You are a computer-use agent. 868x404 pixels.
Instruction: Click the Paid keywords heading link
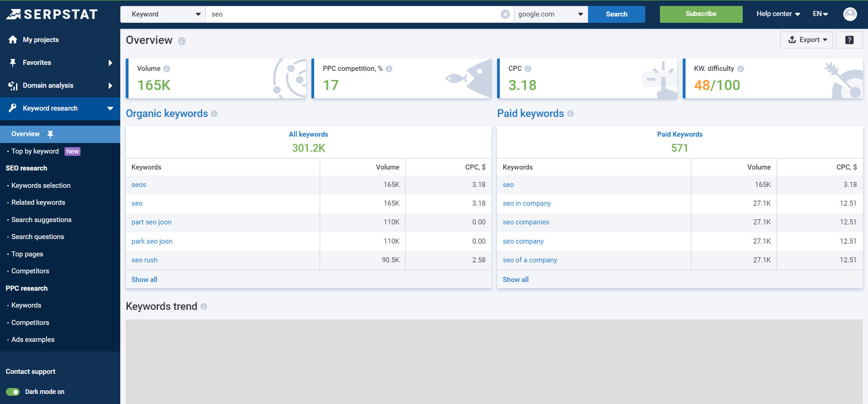point(530,113)
